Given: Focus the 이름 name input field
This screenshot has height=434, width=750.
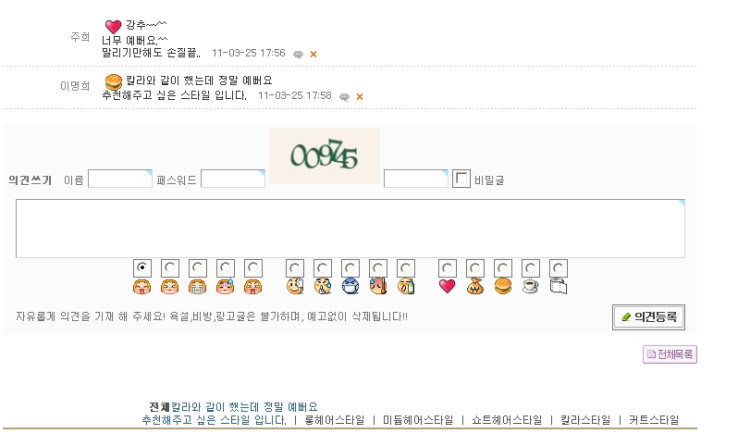Looking at the screenshot, I should (x=120, y=178).
